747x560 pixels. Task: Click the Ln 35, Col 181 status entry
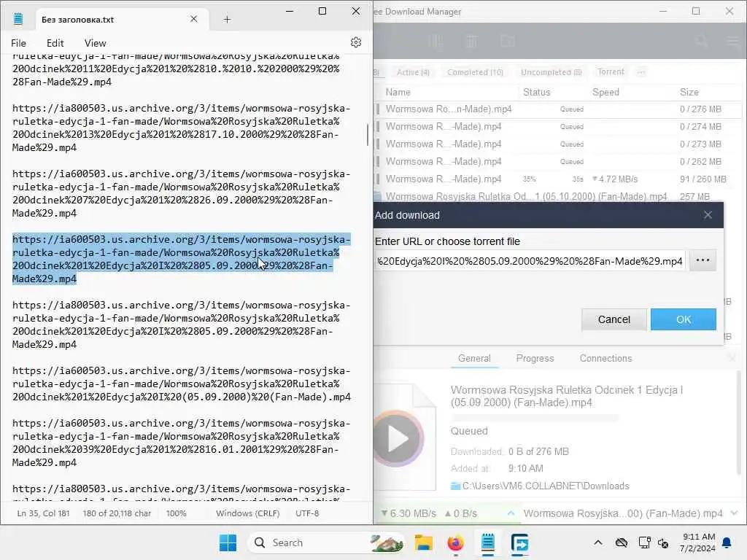[43, 513]
